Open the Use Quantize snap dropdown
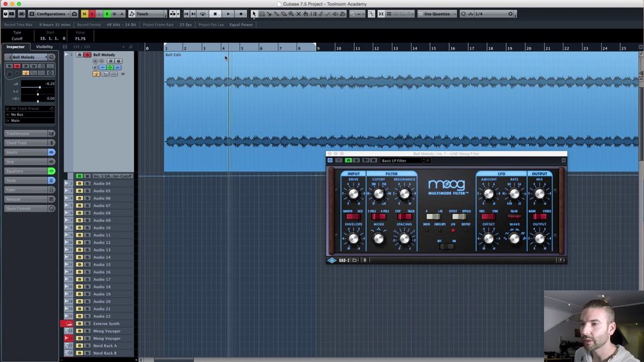This screenshot has width=644, height=362. coord(437,14)
